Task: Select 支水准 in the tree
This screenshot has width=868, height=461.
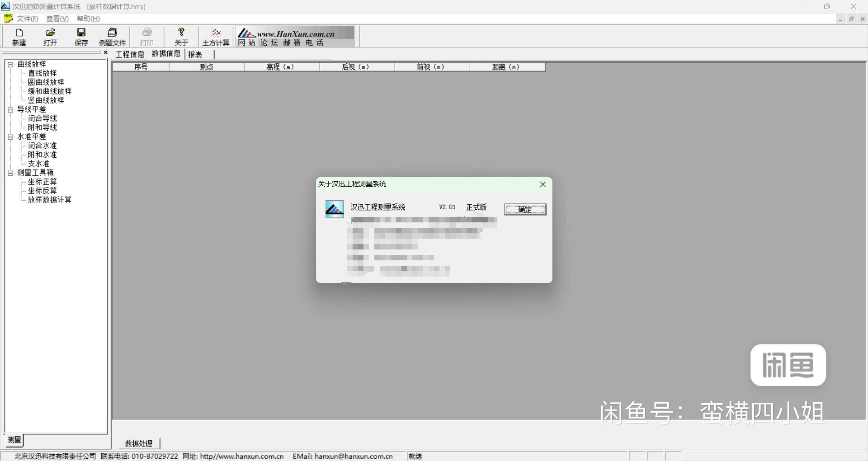Action: tap(39, 164)
